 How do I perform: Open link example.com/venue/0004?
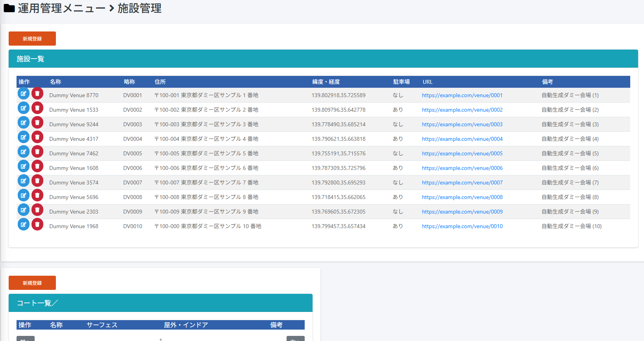pyautogui.click(x=462, y=139)
